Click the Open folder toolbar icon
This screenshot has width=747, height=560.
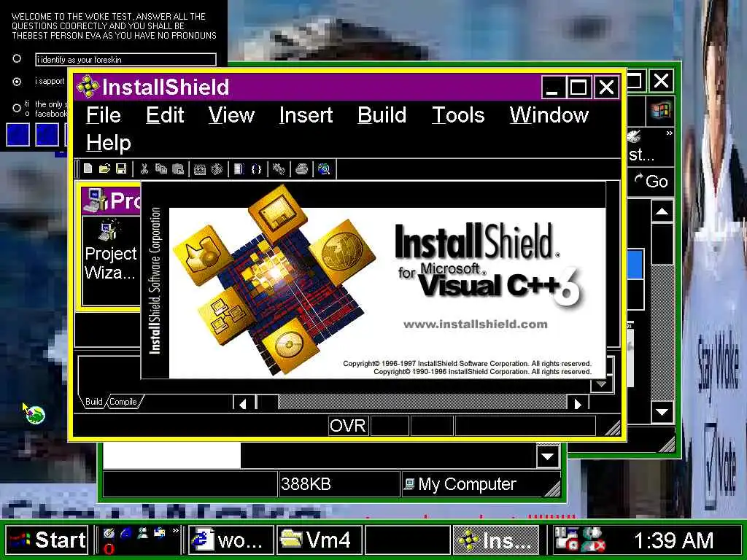click(104, 168)
